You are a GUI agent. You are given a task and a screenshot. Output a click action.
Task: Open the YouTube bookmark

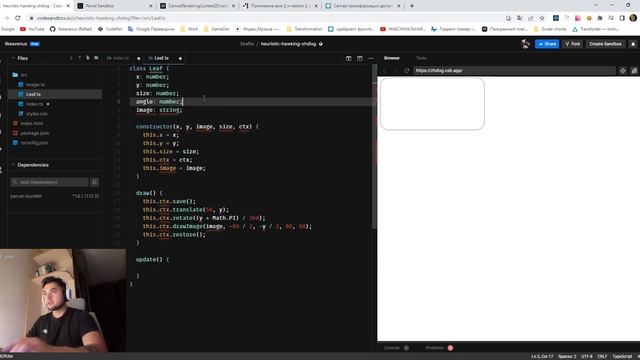tap(32, 29)
